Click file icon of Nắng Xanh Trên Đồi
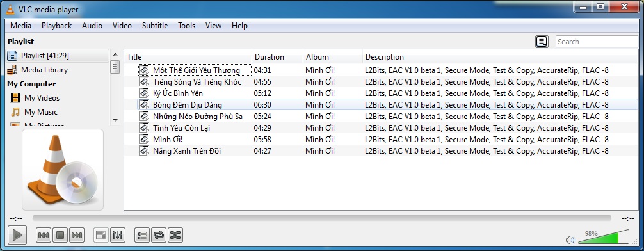 (x=144, y=150)
